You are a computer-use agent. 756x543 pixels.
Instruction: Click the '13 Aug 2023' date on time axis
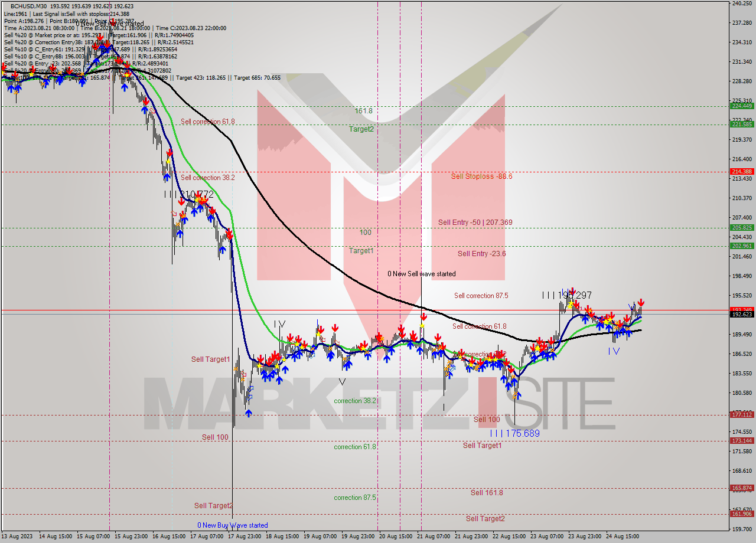click(17, 537)
